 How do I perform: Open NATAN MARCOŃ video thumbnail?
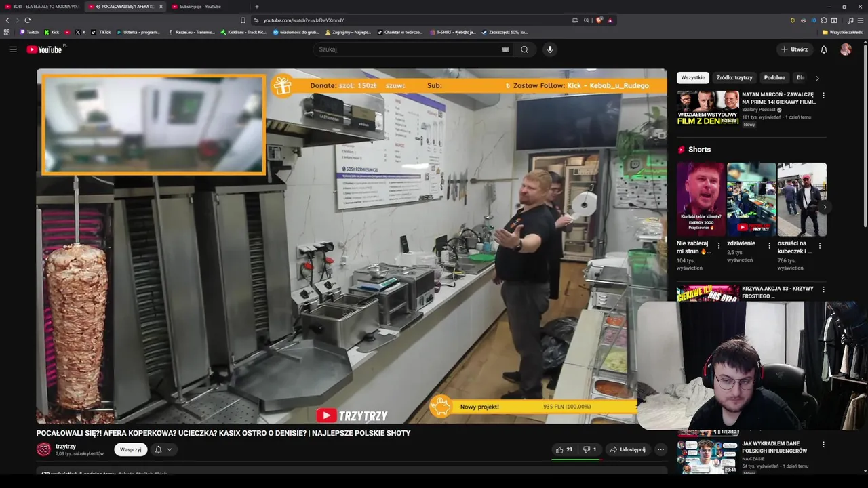(707, 108)
